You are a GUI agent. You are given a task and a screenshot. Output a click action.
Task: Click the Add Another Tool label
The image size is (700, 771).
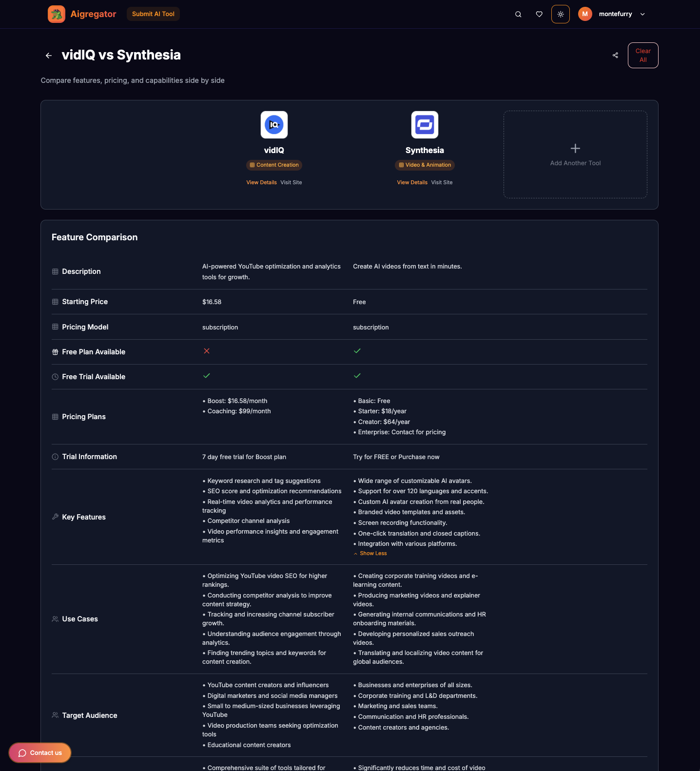point(575,163)
